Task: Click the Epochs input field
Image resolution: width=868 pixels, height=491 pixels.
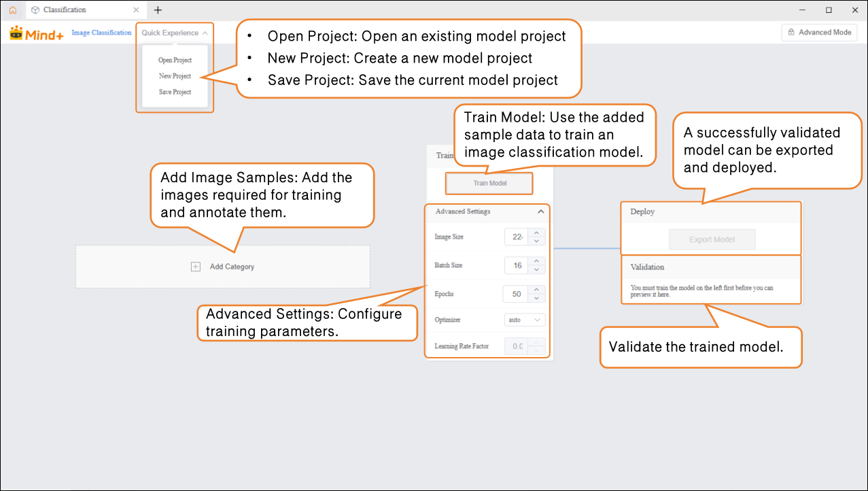Action: [x=516, y=294]
